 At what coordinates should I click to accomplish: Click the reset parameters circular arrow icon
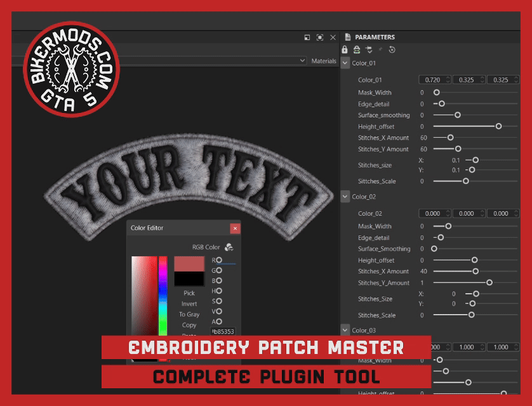click(392, 49)
